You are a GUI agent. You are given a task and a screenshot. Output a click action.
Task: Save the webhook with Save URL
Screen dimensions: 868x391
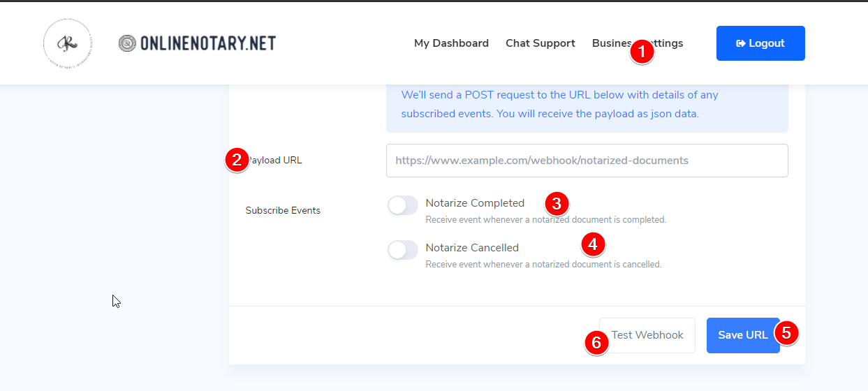742,335
